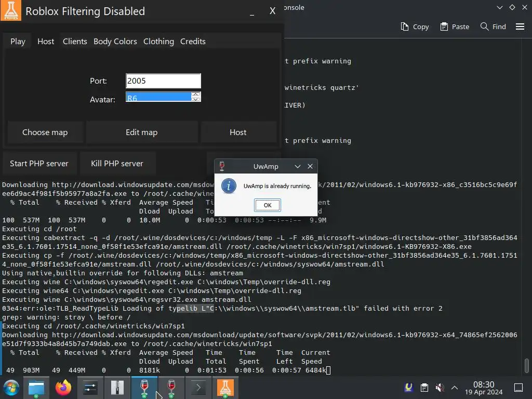The height and width of the screenshot is (399, 532).
Task: Open the Clients tab
Action: [75, 42]
